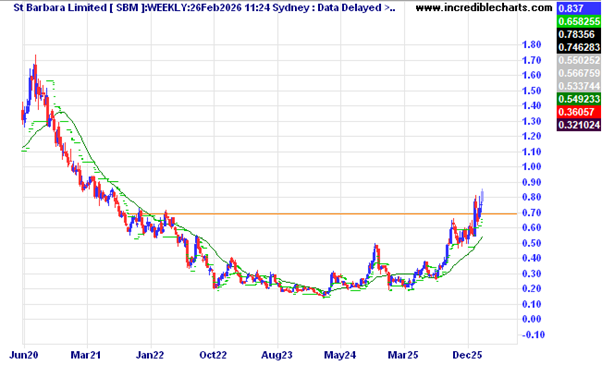The width and height of the screenshot is (602, 365).
Task: Click the Jun20 date axis label
Action: 23,355
